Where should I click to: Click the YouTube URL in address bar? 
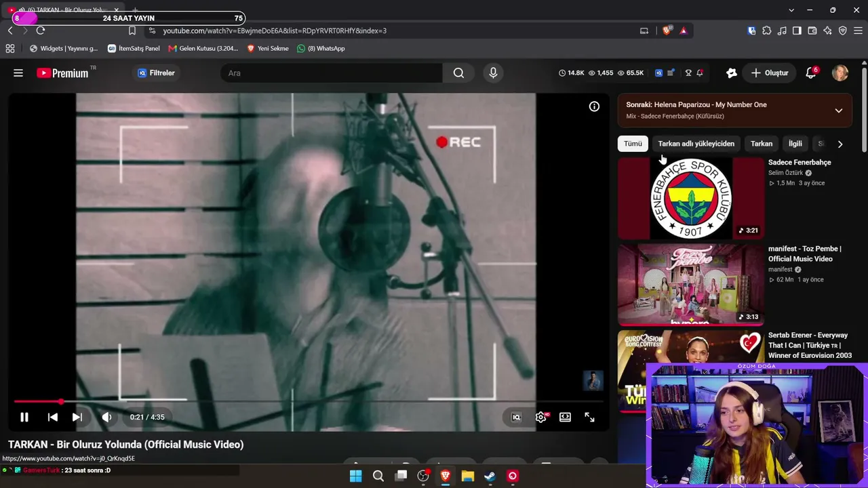click(275, 30)
